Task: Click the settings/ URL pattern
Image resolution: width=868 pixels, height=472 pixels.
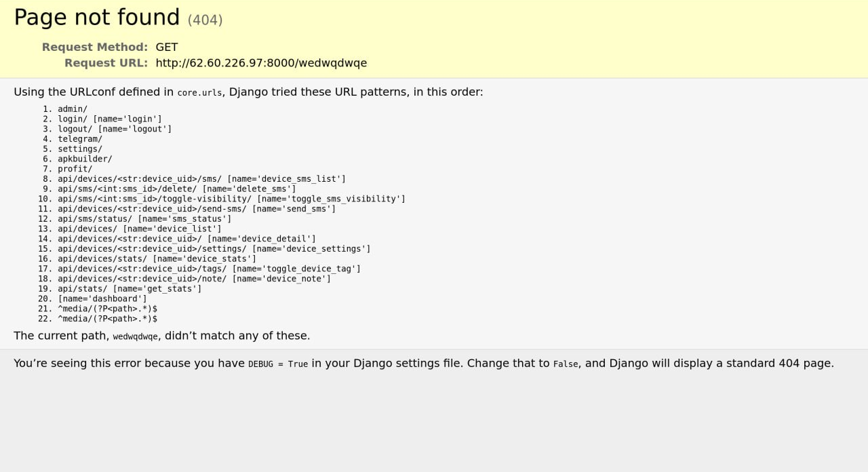Action: 80,149
